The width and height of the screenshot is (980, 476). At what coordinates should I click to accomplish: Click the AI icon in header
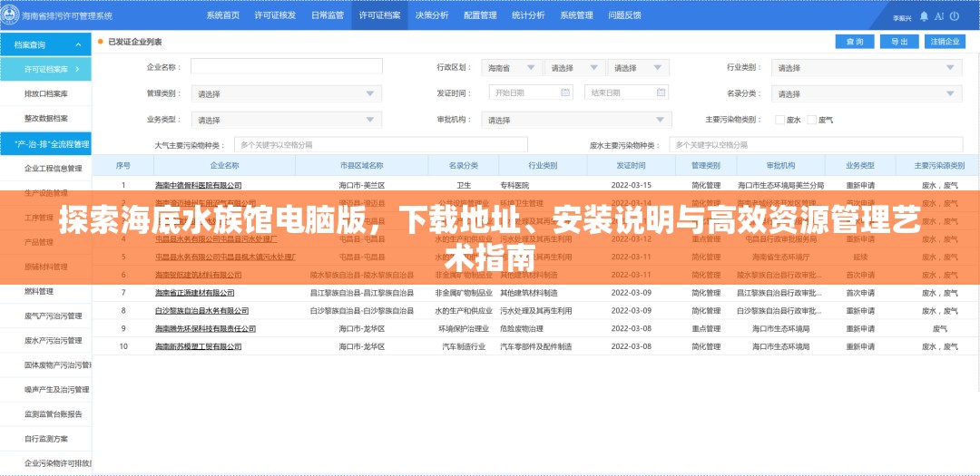click(x=939, y=16)
